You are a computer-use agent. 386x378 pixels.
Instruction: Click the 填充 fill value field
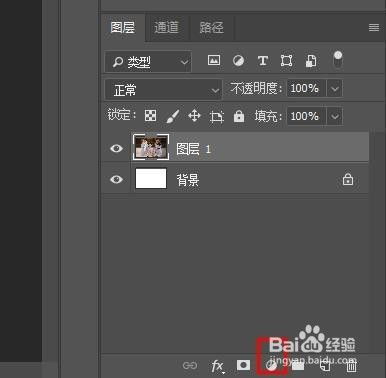click(306, 116)
